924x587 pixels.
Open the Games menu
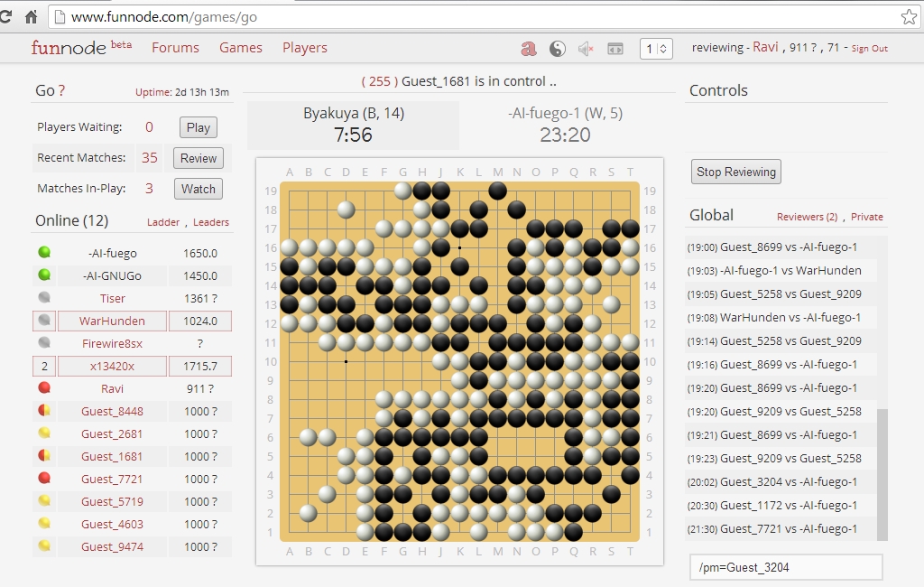click(240, 48)
